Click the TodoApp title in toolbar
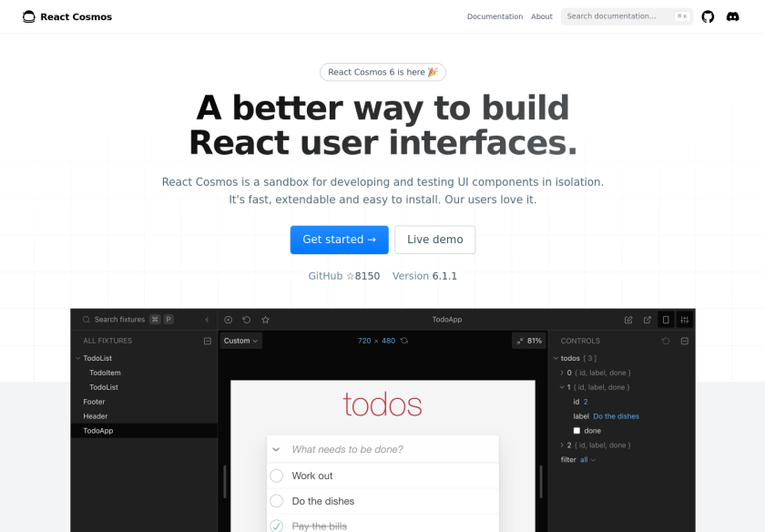Viewport: 765px width, 532px height. pyautogui.click(x=447, y=320)
